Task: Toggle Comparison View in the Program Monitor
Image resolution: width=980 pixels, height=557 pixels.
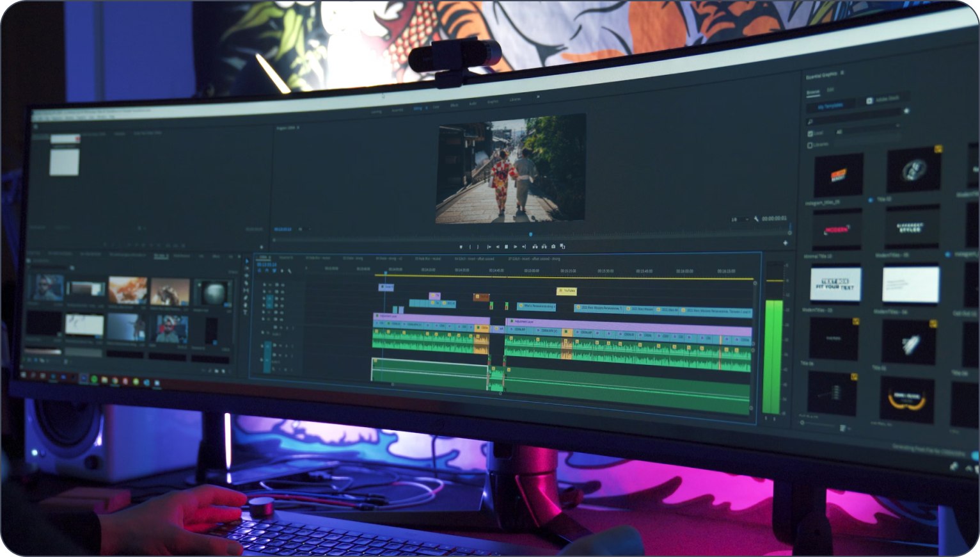Action: pyautogui.click(x=562, y=246)
